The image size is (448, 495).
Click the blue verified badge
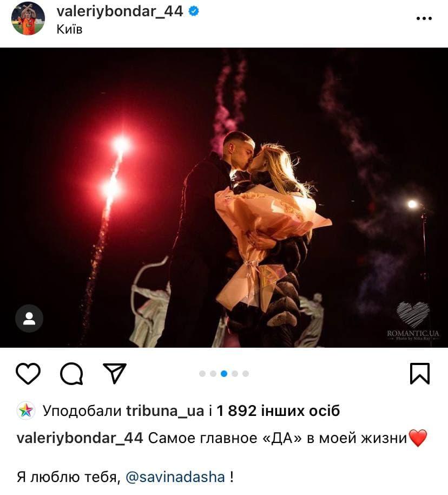[x=193, y=11]
